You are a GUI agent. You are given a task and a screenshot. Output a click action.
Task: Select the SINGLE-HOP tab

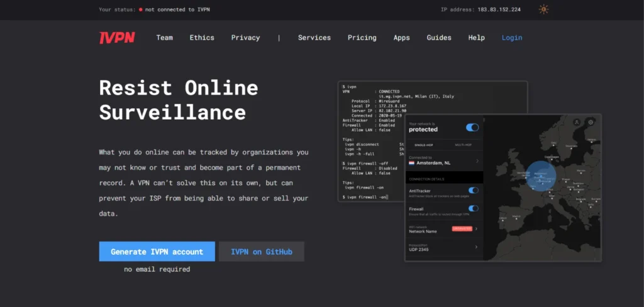(424, 145)
